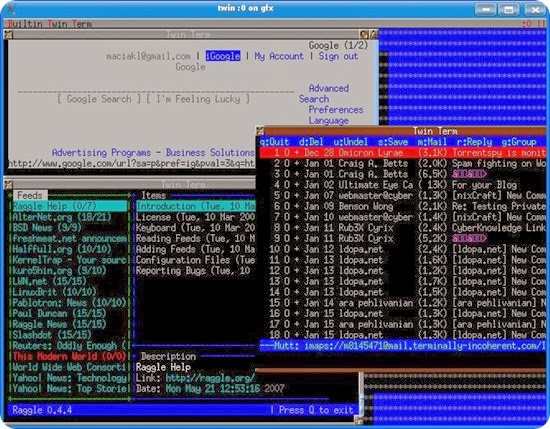Select the Raggle Help (0/7) feed
550x429 pixels.
[70, 206]
